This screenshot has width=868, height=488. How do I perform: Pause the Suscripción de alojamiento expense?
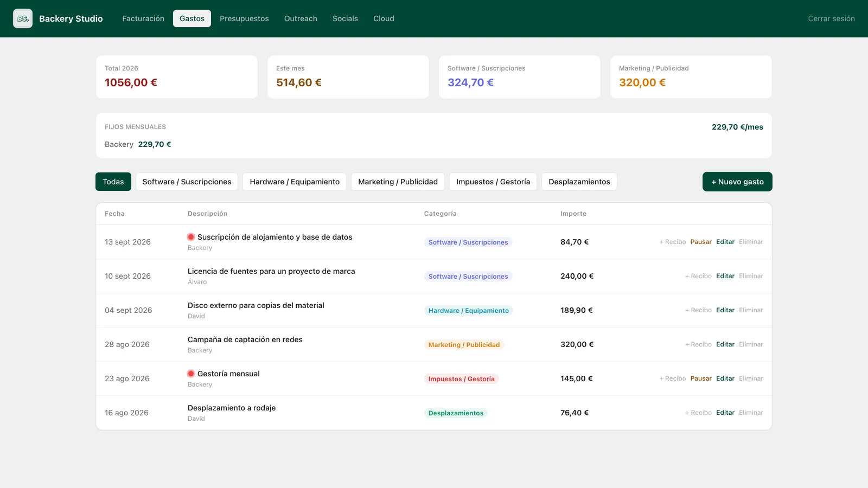click(701, 242)
